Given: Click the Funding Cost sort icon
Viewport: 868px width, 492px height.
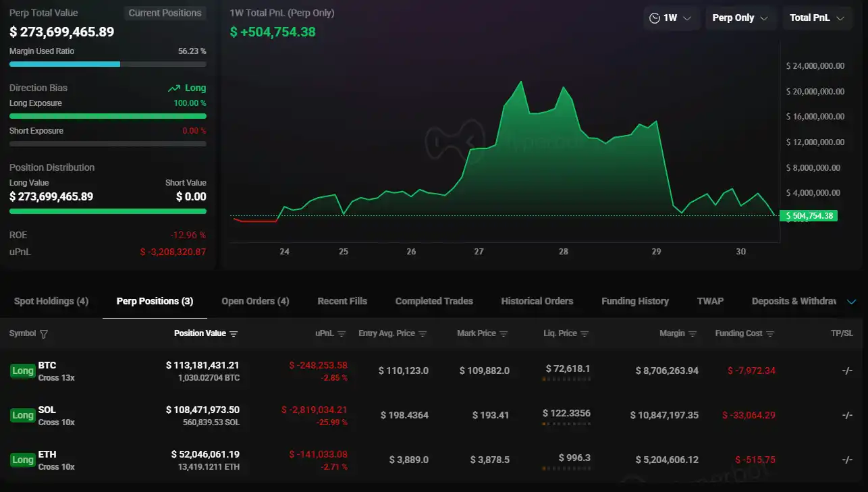Looking at the screenshot, I should click(769, 333).
